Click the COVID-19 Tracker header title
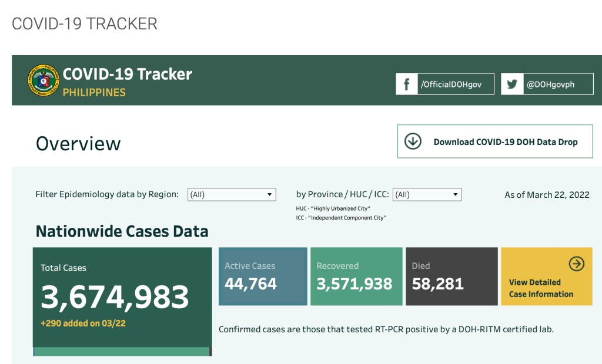This screenshot has width=602, height=364. (128, 75)
